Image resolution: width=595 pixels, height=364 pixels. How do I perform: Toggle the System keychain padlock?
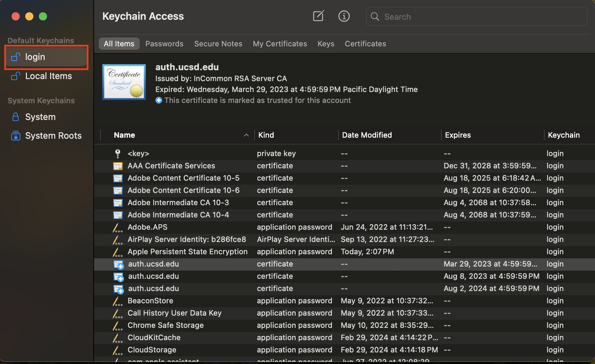tap(15, 117)
